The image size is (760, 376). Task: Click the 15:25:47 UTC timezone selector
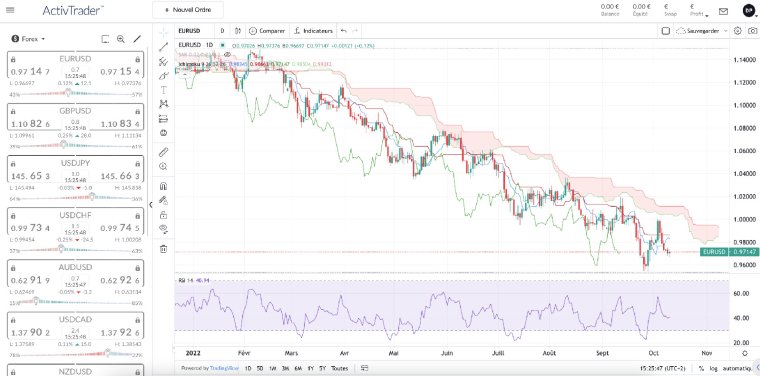[x=664, y=368]
